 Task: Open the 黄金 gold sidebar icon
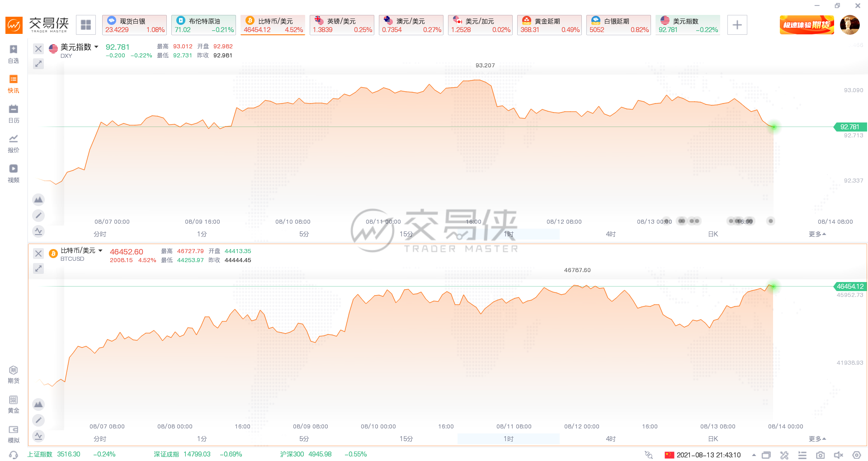pos(14,404)
